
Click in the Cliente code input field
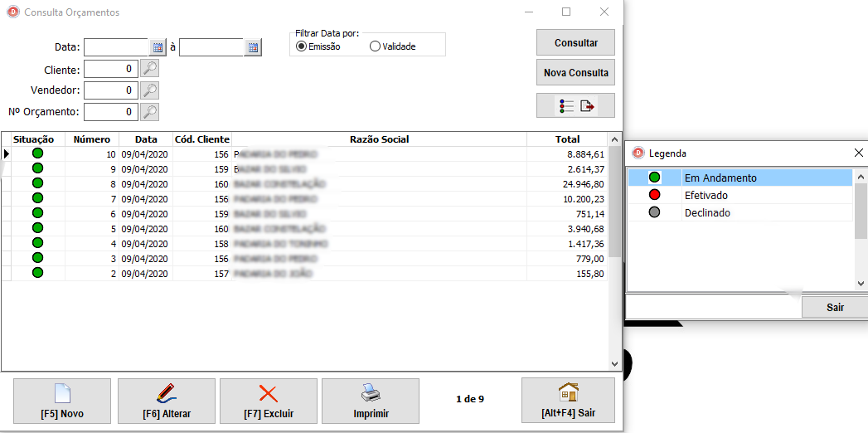(110, 69)
